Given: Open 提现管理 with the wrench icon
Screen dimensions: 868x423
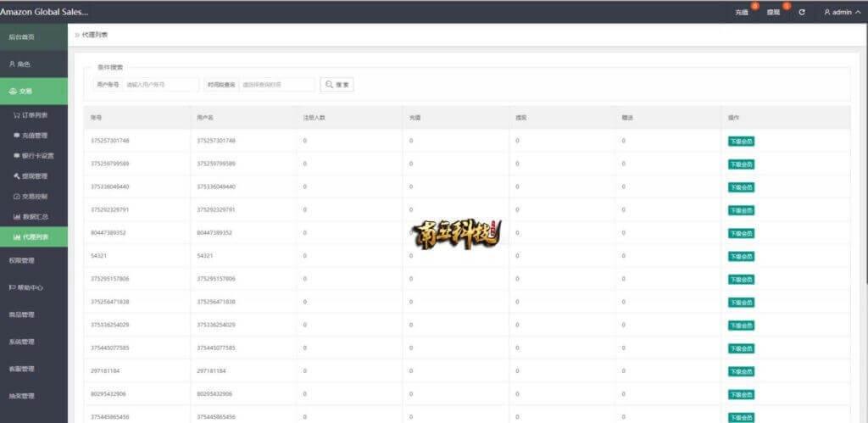Looking at the screenshot, I should [31, 175].
